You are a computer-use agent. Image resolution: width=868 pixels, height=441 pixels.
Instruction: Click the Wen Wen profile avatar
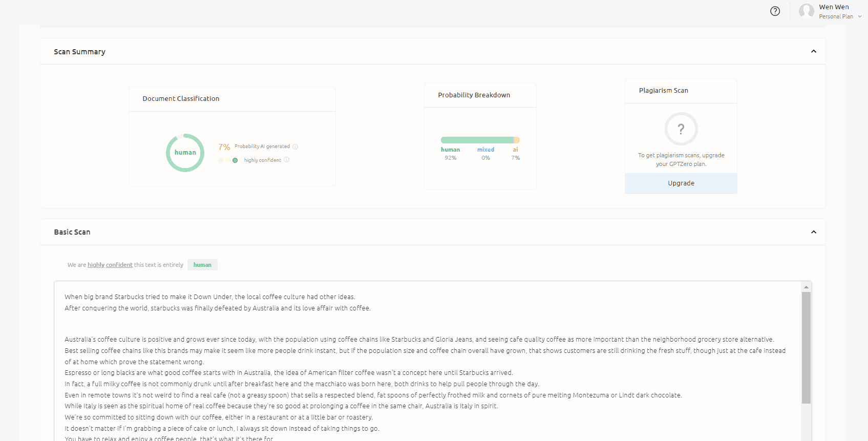point(806,11)
